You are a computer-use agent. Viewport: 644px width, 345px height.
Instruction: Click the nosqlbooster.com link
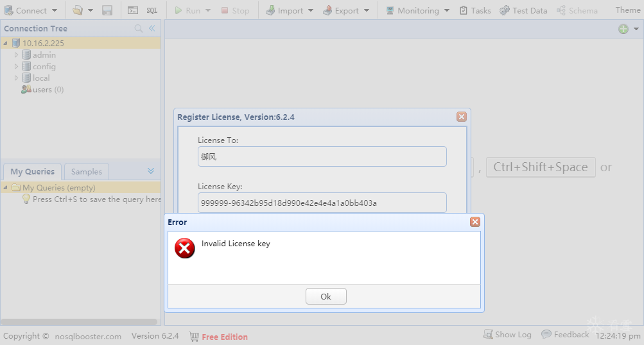(88, 337)
